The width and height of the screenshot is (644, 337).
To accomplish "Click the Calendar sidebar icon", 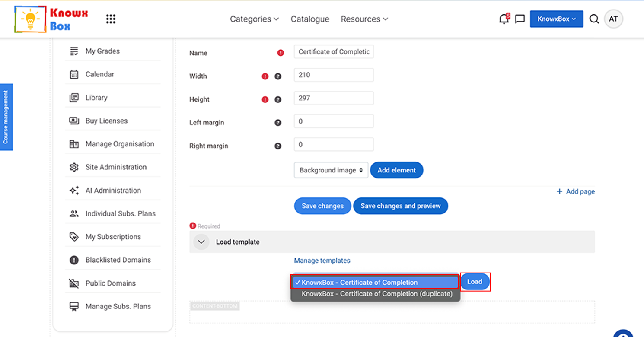I will 74,74.
